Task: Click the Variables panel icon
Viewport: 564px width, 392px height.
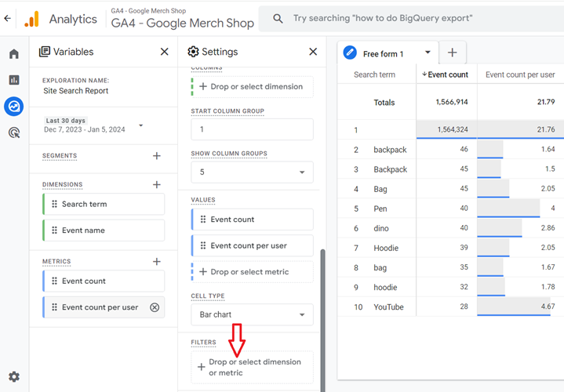Action: [x=44, y=52]
